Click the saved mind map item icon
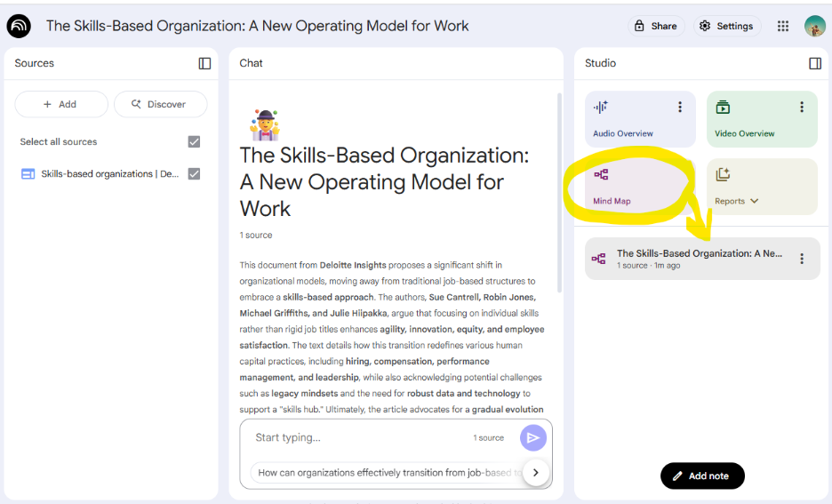Screen dimensions: 832x504 click(598, 259)
